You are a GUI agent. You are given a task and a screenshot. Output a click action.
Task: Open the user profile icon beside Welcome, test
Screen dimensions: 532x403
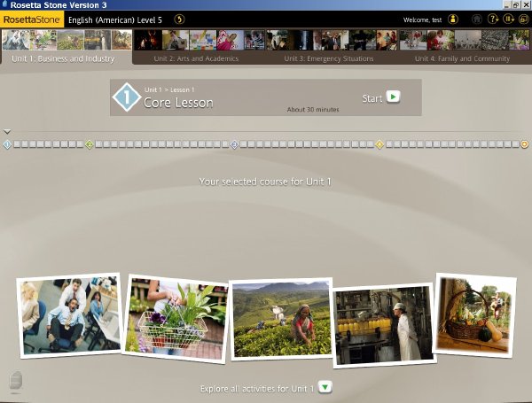(453, 19)
